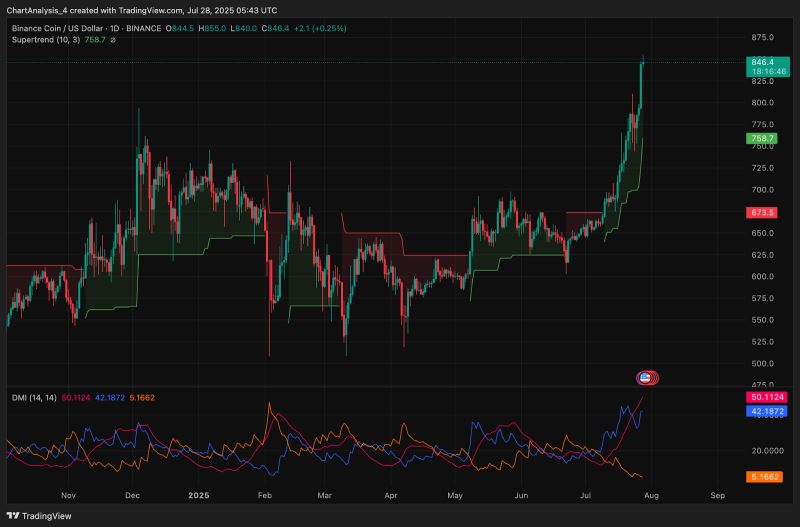Viewport: 800px width, 527px height.
Task: Click the orange 5.1662 DMI value tag
Action: (765, 477)
